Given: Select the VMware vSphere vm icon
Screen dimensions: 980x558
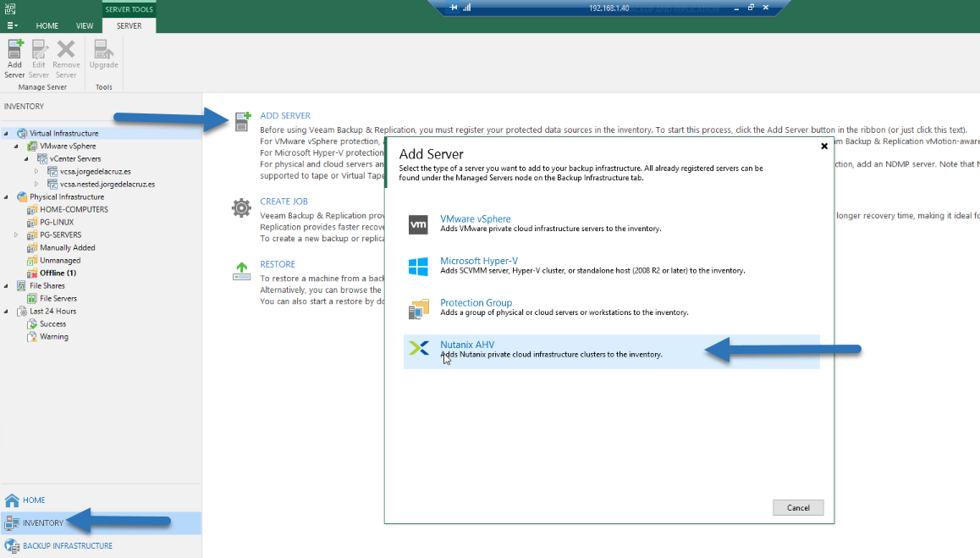Looking at the screenshot, I should [x=418, y=224].
